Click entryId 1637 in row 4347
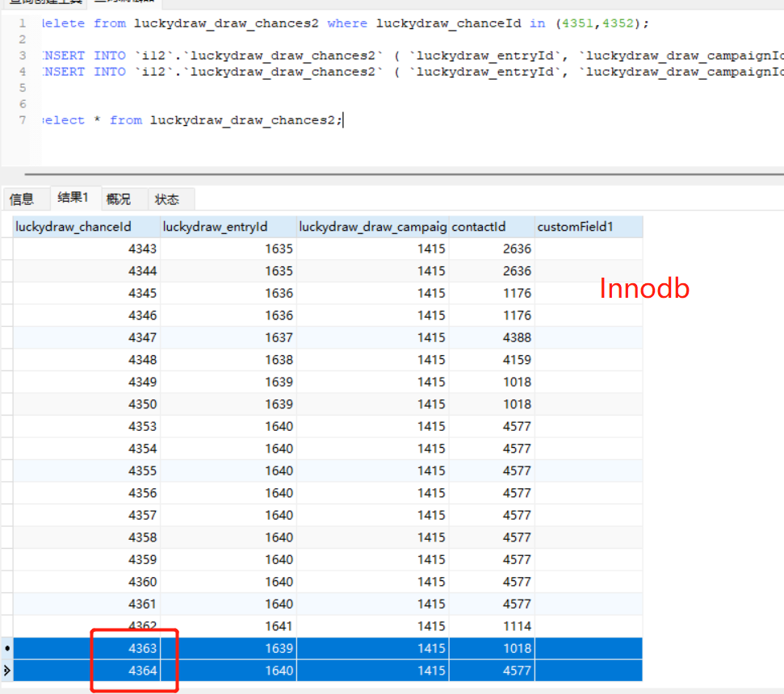 [x=228, y=338]
